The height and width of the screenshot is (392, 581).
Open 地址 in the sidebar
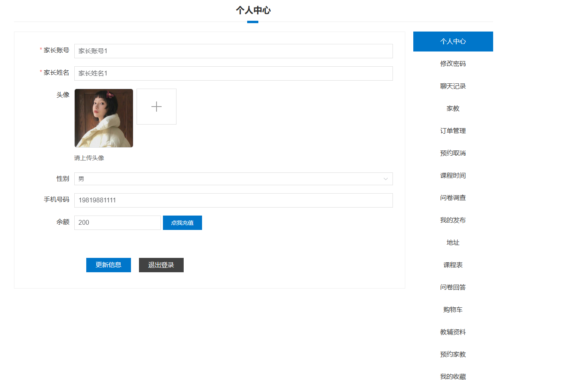coord(453,243)
